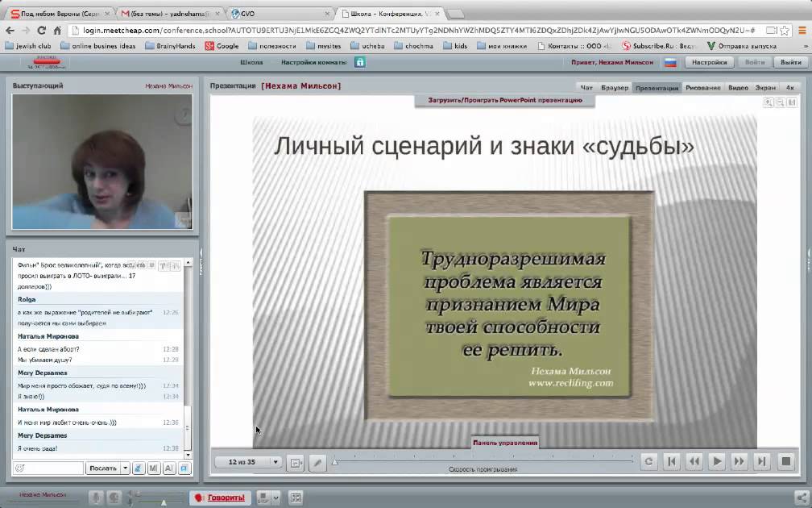Click the browser reload button
The image size is (812, 508).
pos(42,30)
